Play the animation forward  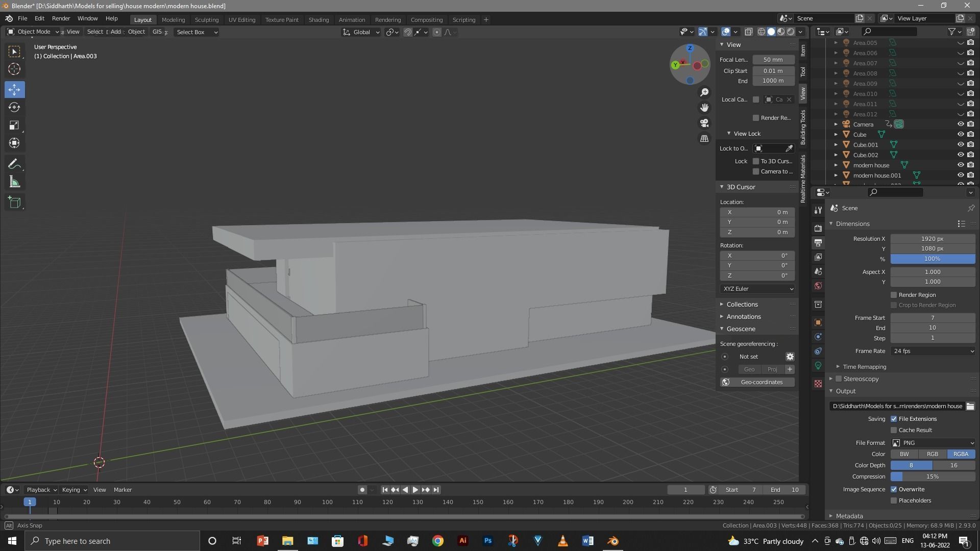[x=415, y=490]
